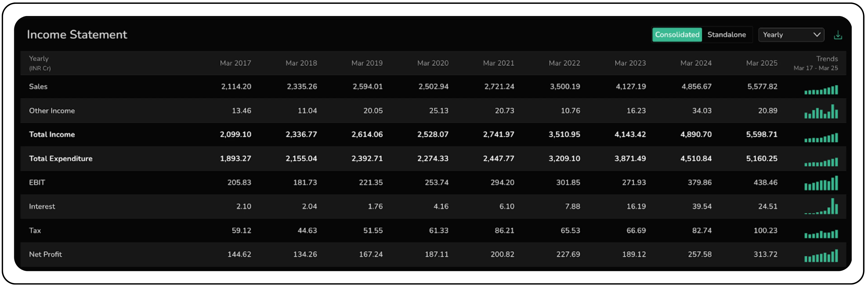Click the Tax trend sparkline
Screen dimensions: 868x288
[x=821, y=234]
